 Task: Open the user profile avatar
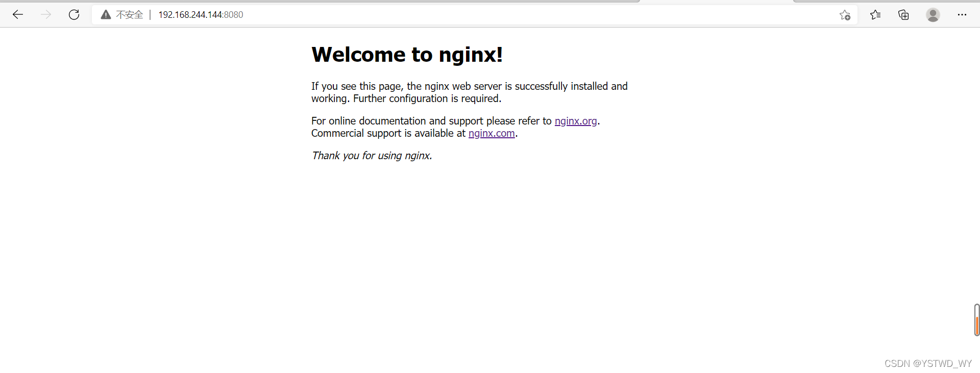tap(933, 15)
